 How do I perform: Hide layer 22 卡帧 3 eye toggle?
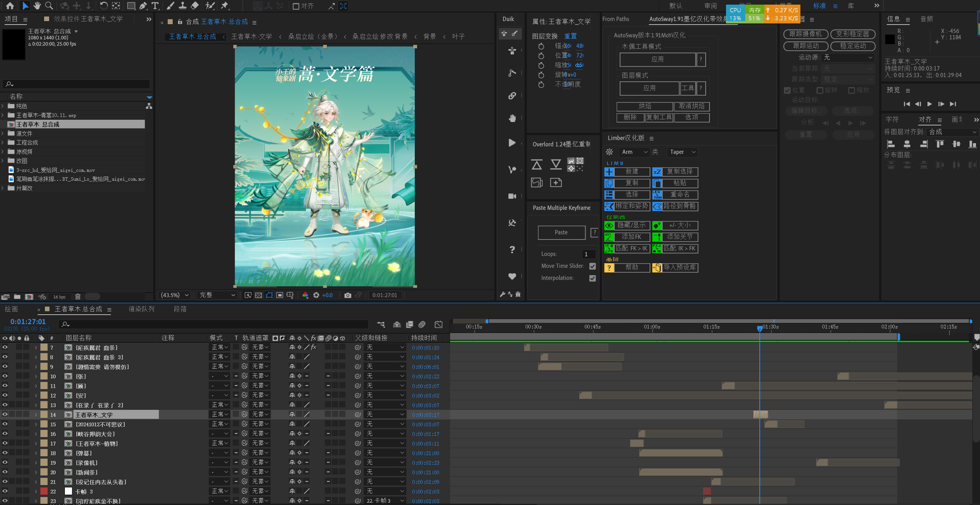tap(5, 491)
